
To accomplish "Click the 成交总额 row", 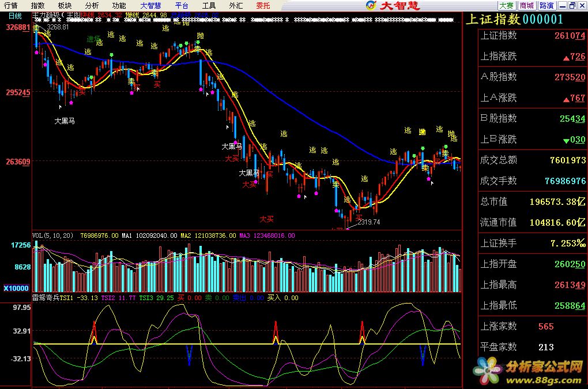I will coord(533,160).
